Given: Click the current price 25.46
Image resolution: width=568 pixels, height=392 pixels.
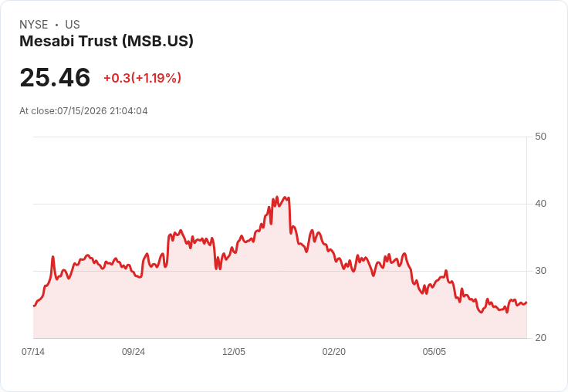Looking at the screenshot, I should 55,77.
